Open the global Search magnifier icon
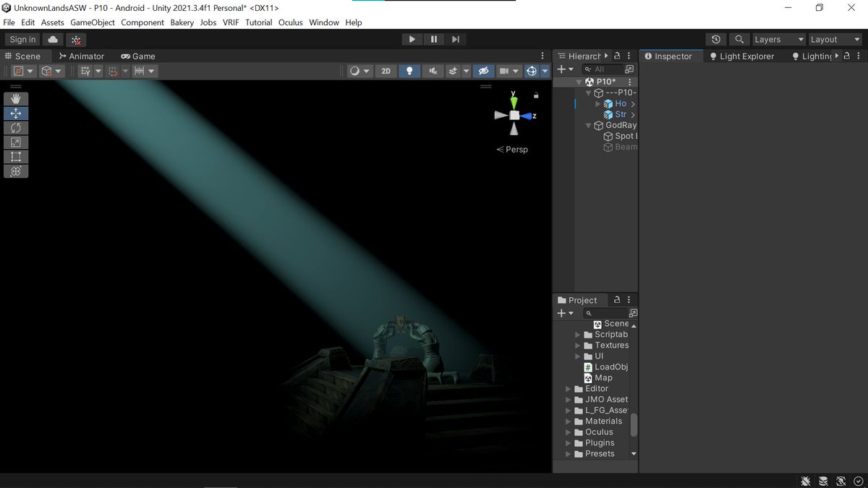Screen dimensions: 868x488 point(739,40)
